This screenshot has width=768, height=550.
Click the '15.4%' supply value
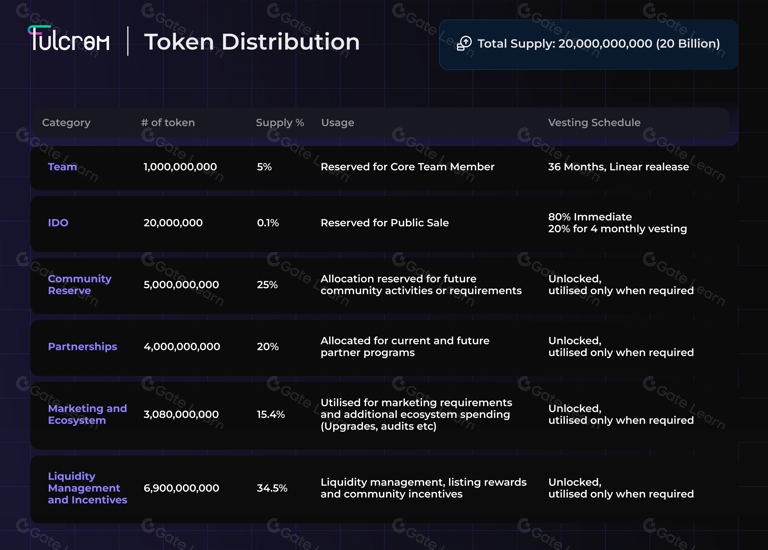(270, 414)
